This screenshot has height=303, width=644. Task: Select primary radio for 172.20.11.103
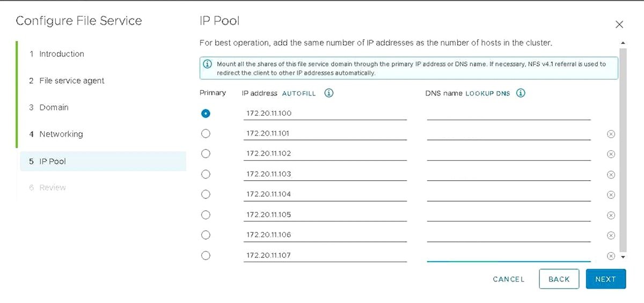206,174
